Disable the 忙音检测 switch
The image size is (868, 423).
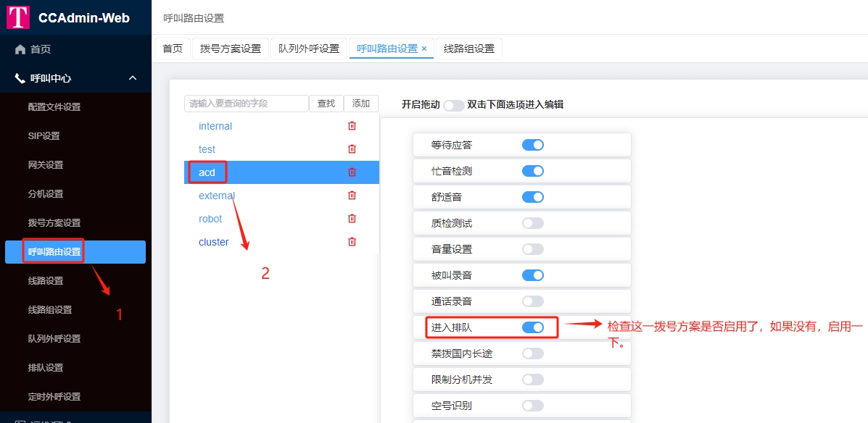[532, 171]
